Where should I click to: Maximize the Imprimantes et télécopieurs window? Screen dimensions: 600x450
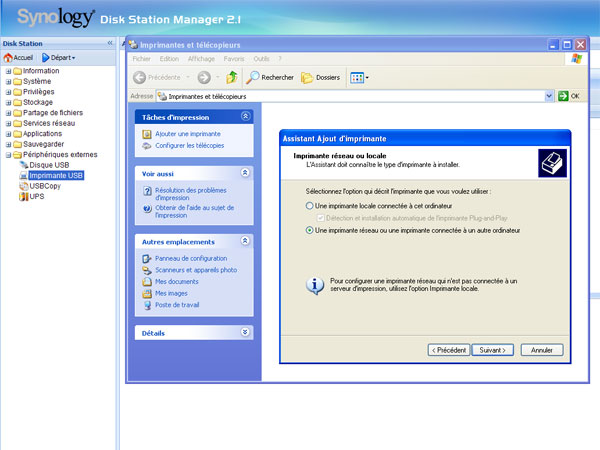[567, 45]
